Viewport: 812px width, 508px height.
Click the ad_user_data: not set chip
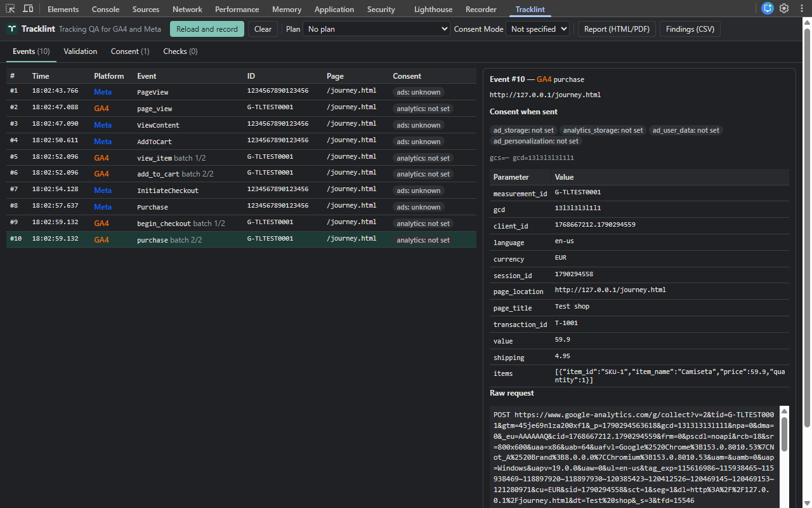coord(686,130)
